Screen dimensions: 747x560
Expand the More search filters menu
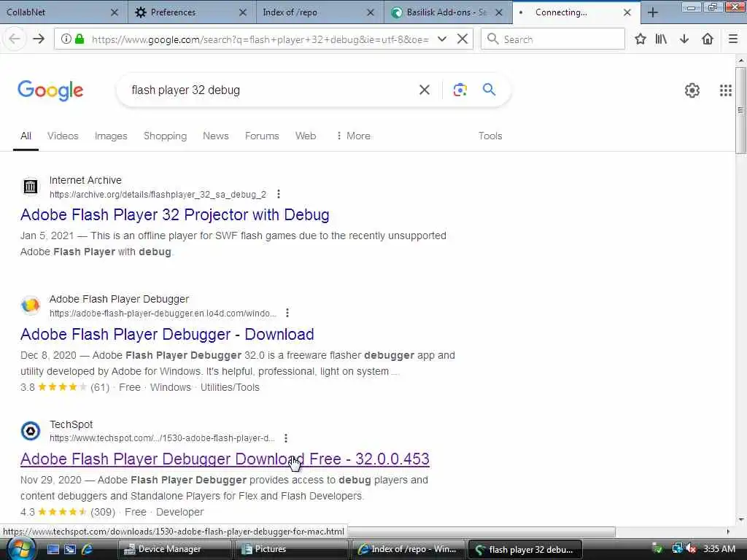[x=353, y=136]
